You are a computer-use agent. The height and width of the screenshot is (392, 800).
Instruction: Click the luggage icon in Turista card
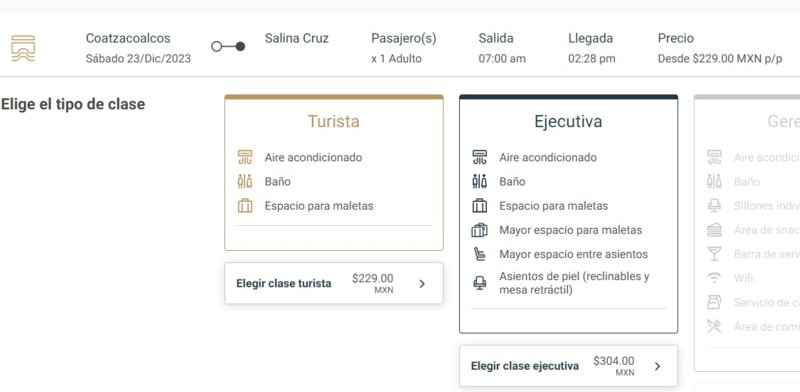(245, 206)
